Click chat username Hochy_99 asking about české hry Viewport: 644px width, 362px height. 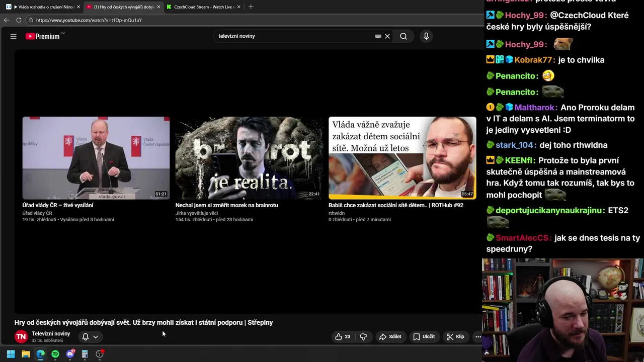(526, 16)
